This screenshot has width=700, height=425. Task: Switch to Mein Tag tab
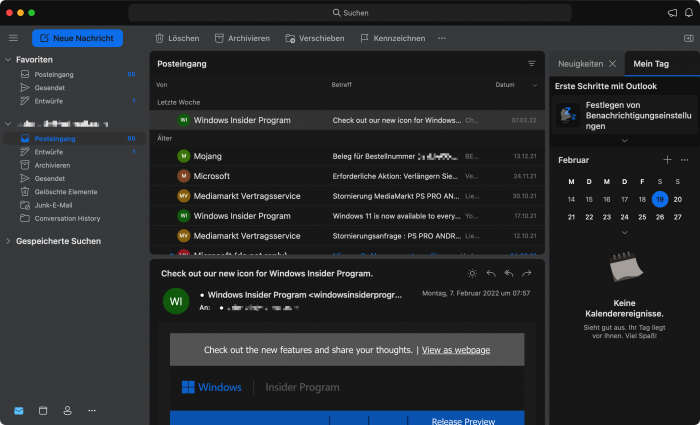click(651, 64)
